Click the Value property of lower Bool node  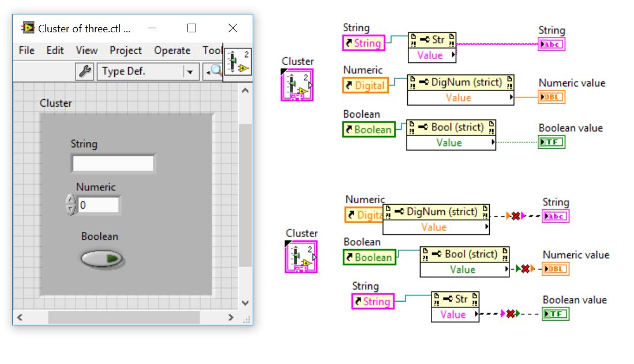tap(464, 269)
